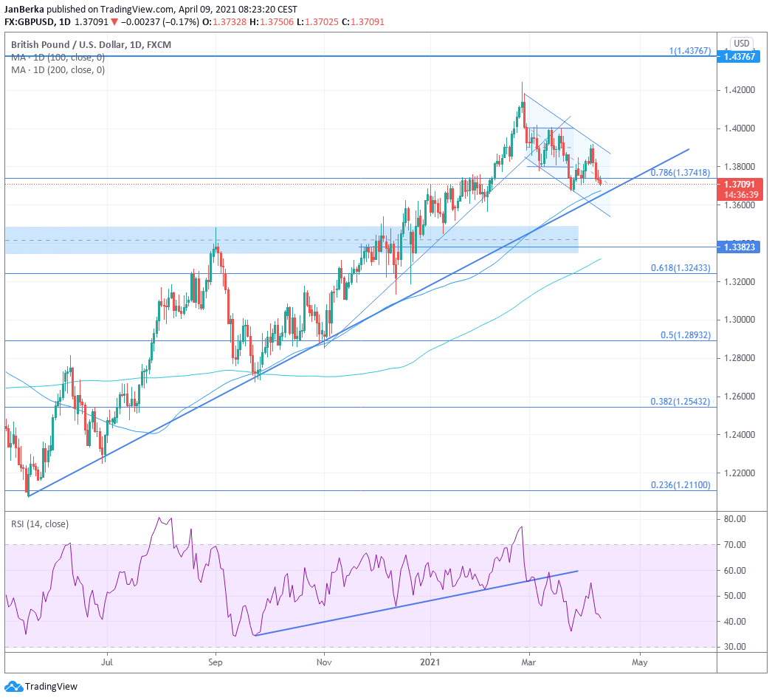The width and height of the screenshot is (772, 700).
Task: Select the MA 1D (200, close, 0) legend
Action: (58, 70)
